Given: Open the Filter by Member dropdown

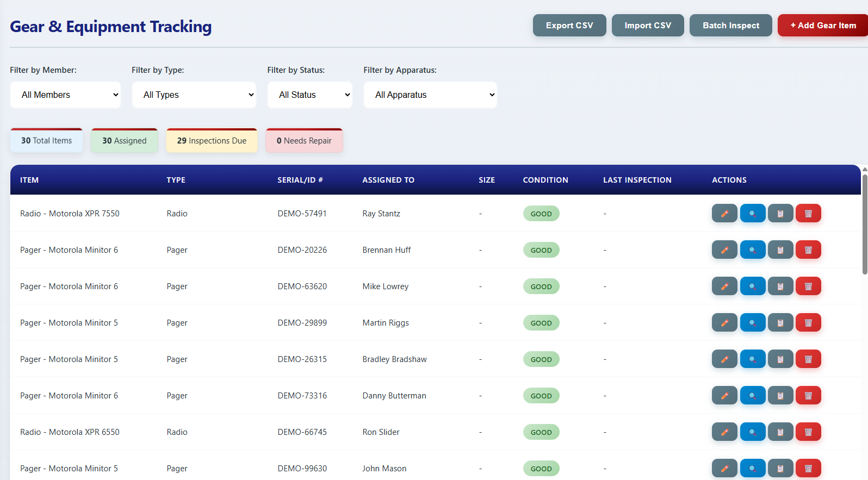Looking at the screenshot, I should [66, 95].
